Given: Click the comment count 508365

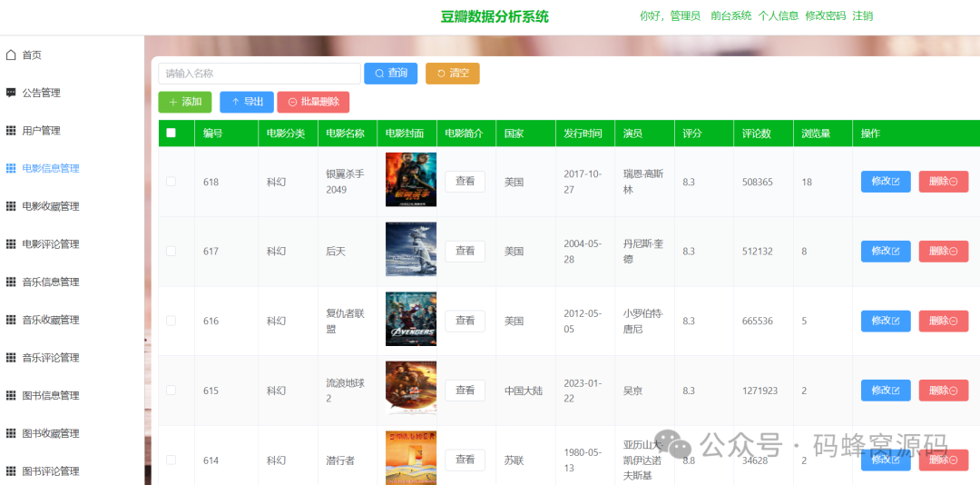Looking at the screenshot, I should pyautogui.click(x=758, y=183).
